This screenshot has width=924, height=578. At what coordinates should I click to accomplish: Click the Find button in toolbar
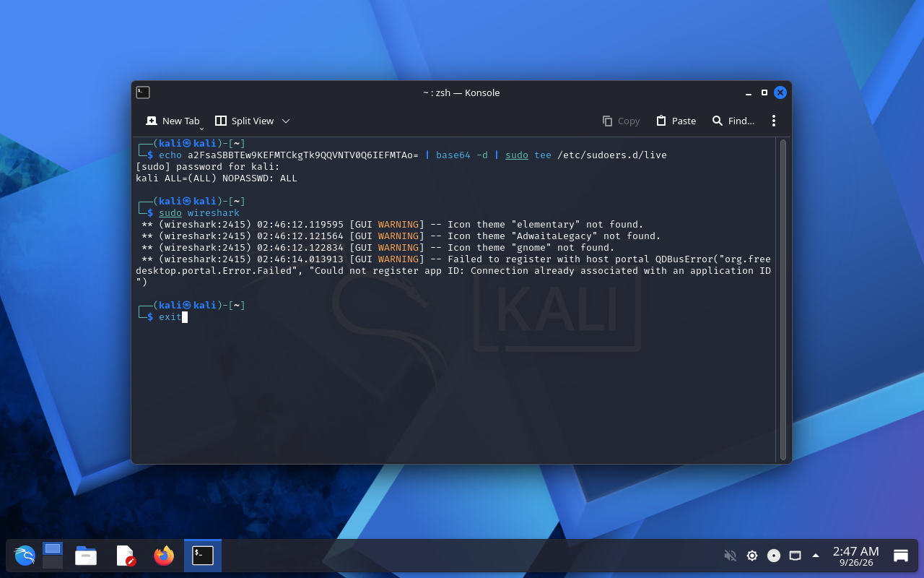(x=733, y=121)
